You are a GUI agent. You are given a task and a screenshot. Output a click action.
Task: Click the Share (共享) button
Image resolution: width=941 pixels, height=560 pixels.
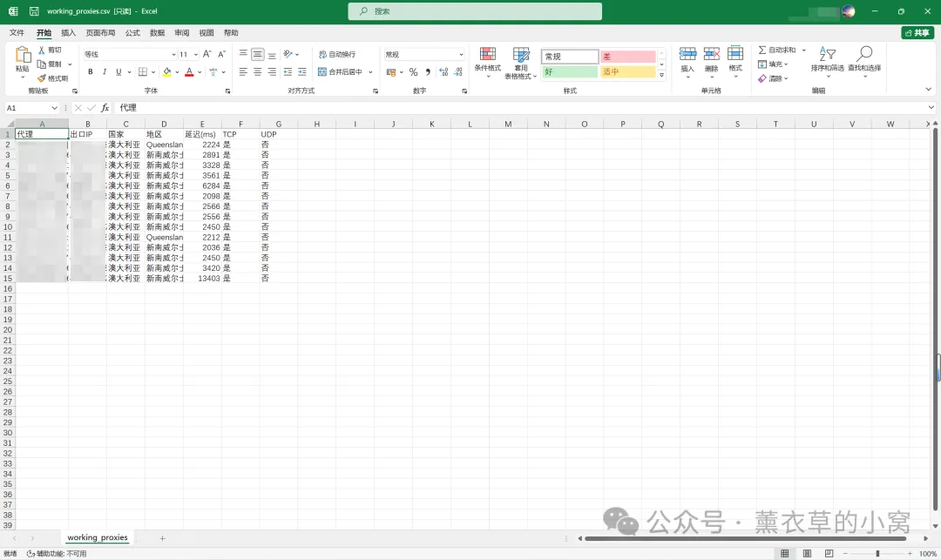point(917,33)
